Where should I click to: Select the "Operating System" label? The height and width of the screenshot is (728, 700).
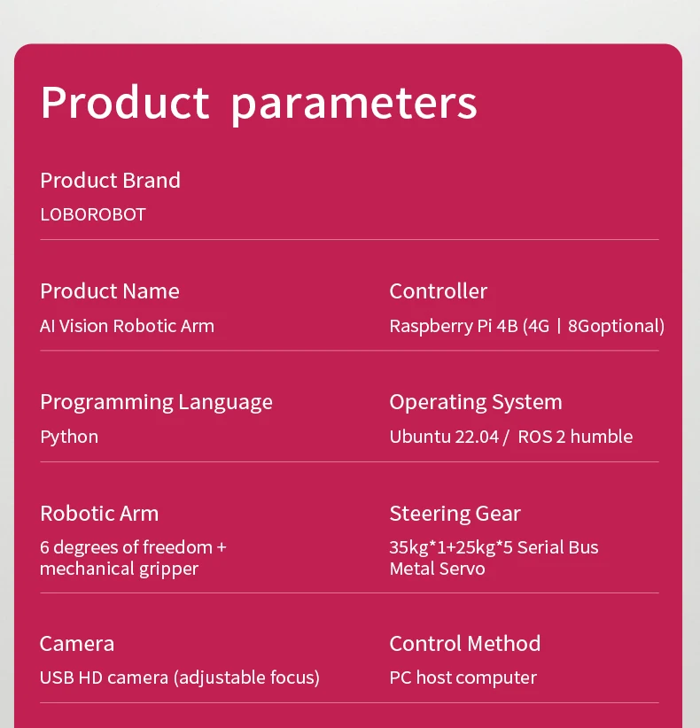[x=476, y=402]
